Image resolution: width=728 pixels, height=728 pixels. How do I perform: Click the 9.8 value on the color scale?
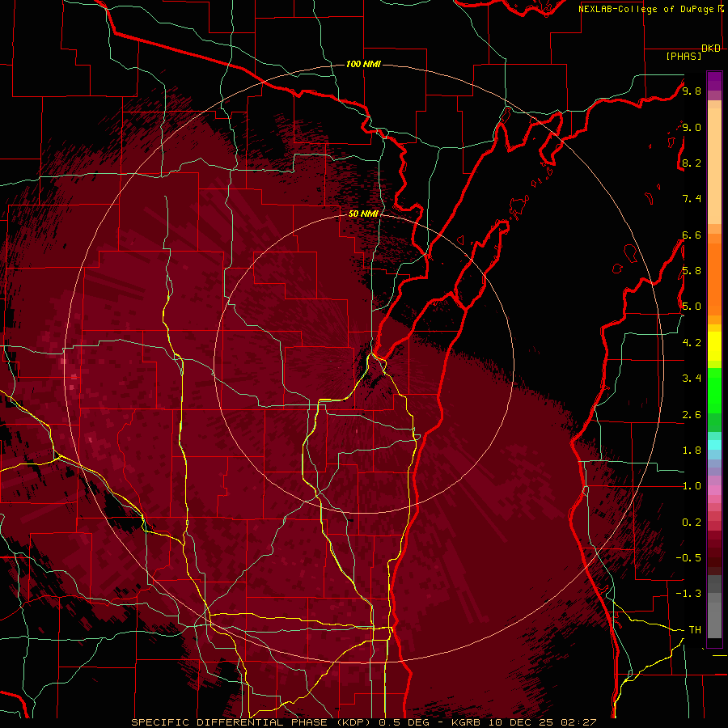point(692,91)
